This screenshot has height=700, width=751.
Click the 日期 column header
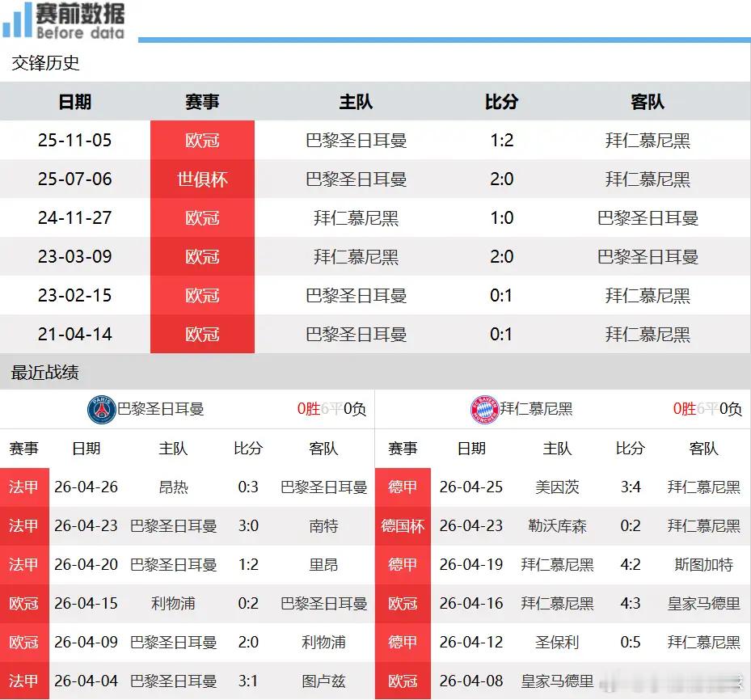[74, 102]
